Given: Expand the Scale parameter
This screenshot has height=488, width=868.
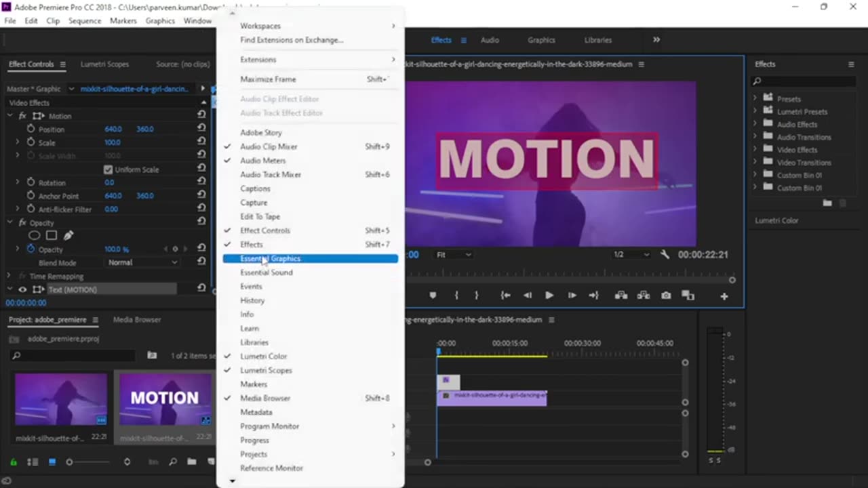Looking at the screenshot, I should pos(18,142).
